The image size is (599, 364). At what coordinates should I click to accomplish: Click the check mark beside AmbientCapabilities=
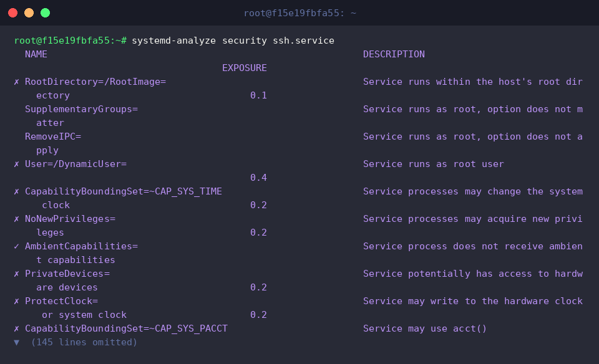click(16, 246)
